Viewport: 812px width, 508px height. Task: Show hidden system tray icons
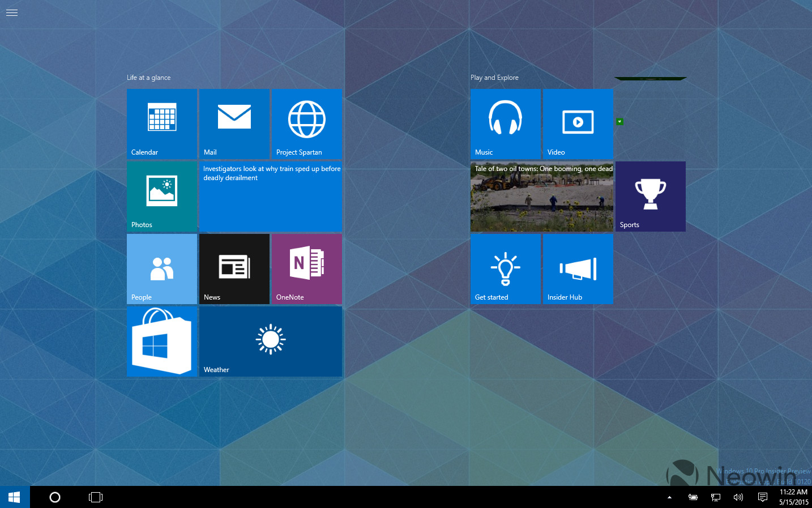pos(669,497)
